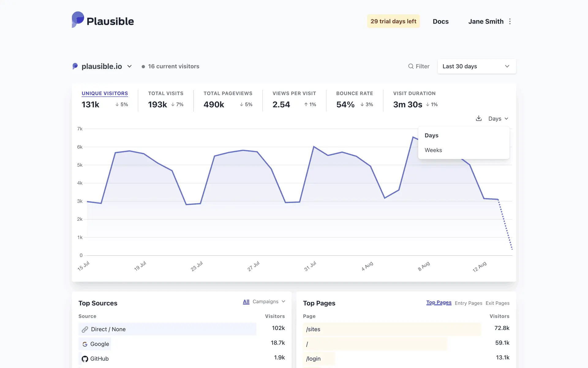This screenshot has width=588, height=368.
Task: Click the plausible.io site favicon
Action: click(x=75, y=66)
